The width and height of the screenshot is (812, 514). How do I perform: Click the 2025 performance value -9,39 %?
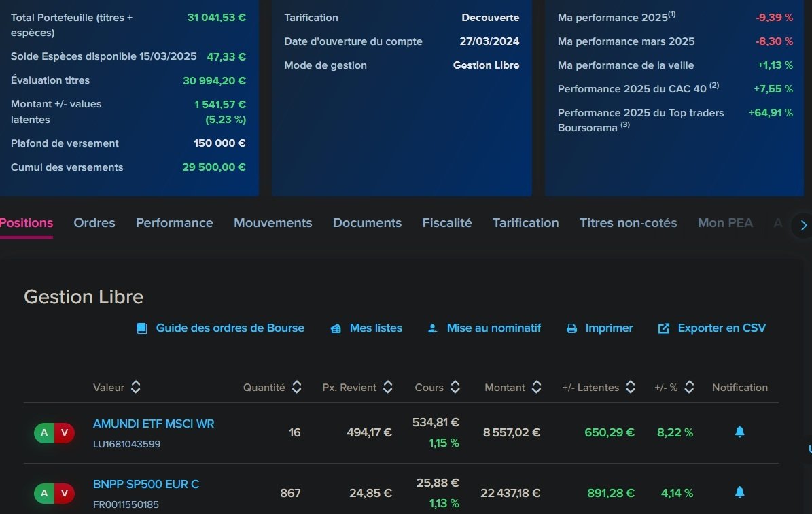pos(774,18)
